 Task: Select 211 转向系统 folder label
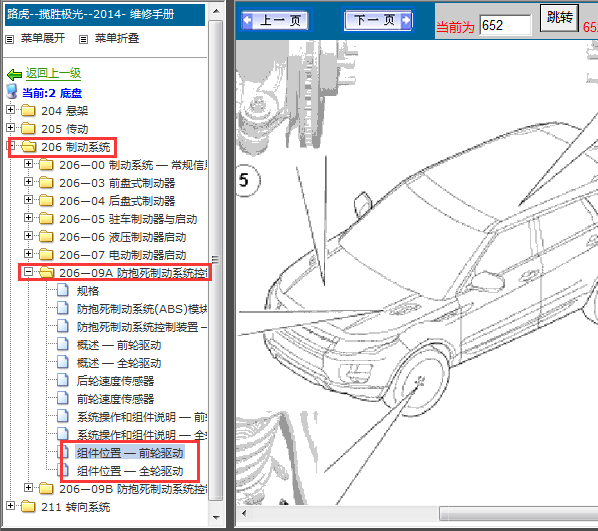point(76,507)
